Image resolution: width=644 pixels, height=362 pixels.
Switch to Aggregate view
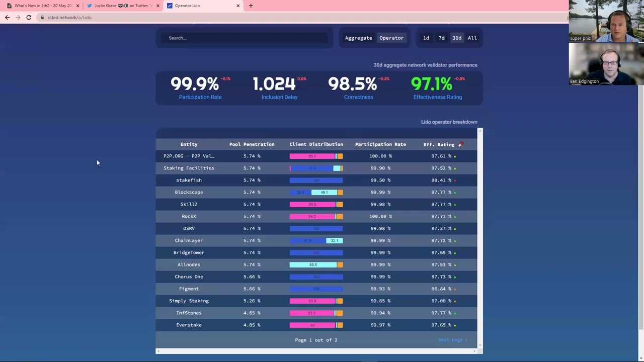pyautogui.click(x=359, y=38)
